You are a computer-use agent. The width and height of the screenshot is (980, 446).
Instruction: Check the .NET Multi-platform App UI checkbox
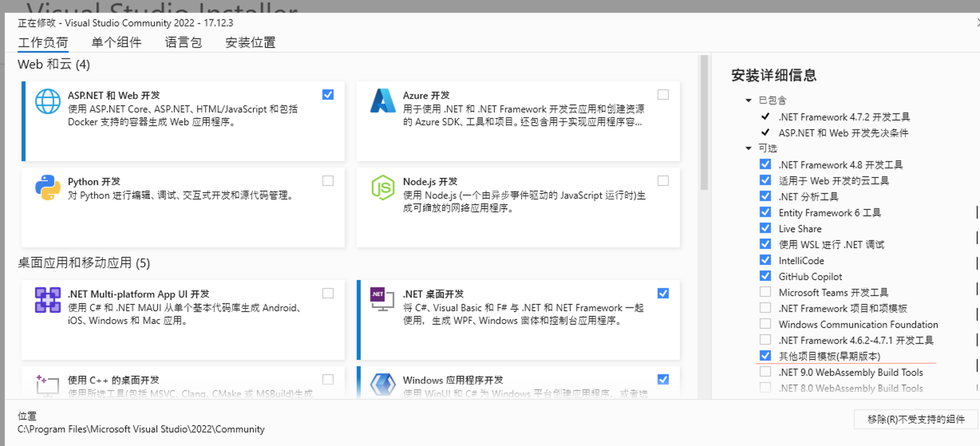[328, 294]
